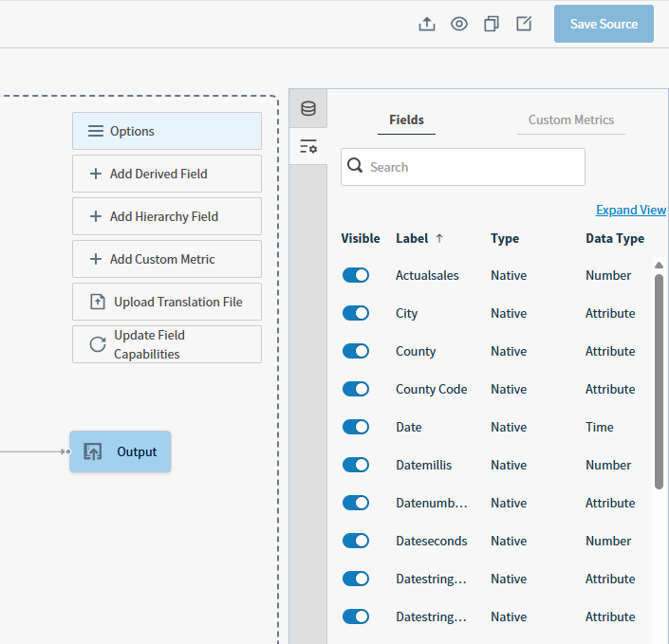Viewport: 669px width, 644px height.
Task: Click the Datemillis label
Action: point(423,466)
